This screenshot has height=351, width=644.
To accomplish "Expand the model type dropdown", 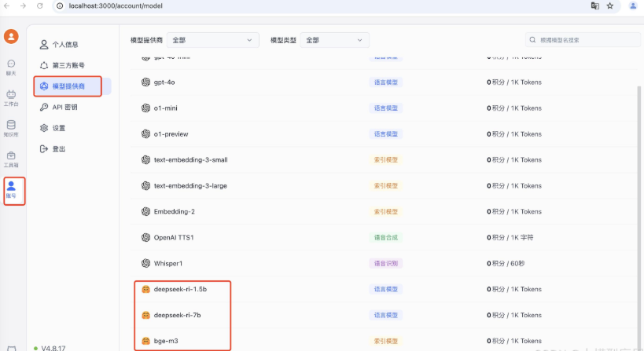I will coord(334,40).
